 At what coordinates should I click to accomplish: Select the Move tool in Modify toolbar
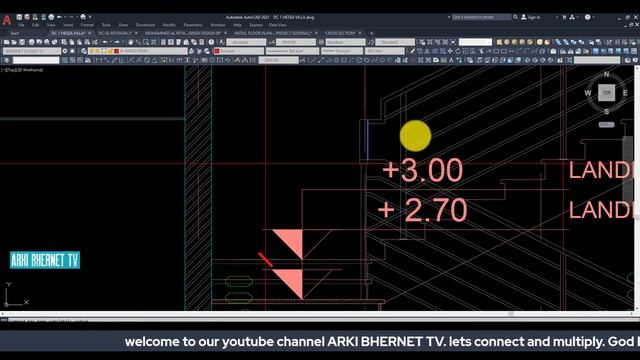[450, 51]
